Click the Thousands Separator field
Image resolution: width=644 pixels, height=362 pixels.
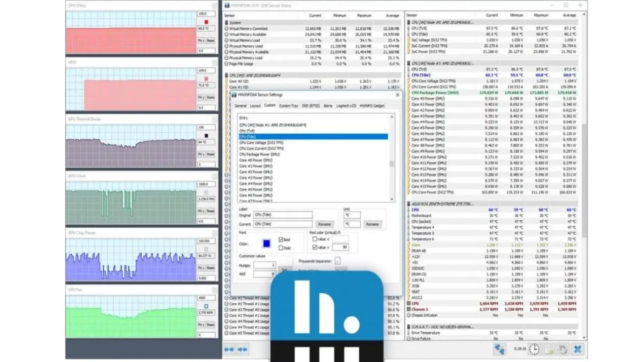pos(338,260)
